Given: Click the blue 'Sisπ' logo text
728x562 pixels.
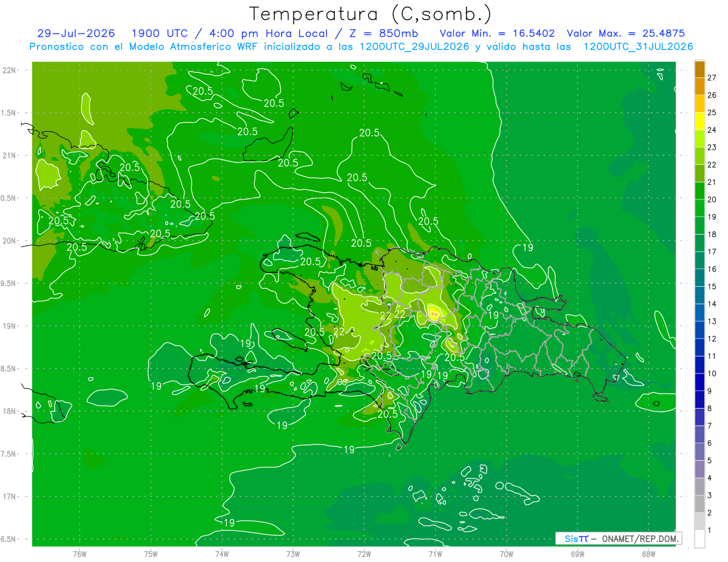Looking at the screenshot, I should [x=576, y=538].
